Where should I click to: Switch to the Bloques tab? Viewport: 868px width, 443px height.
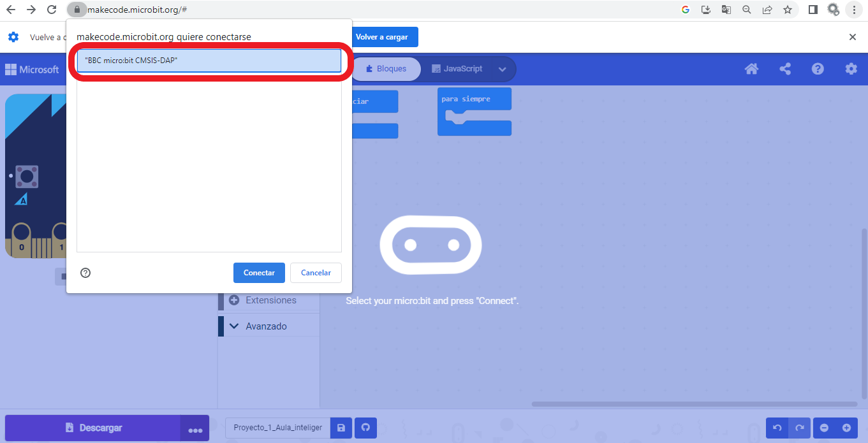click(386, 69)
